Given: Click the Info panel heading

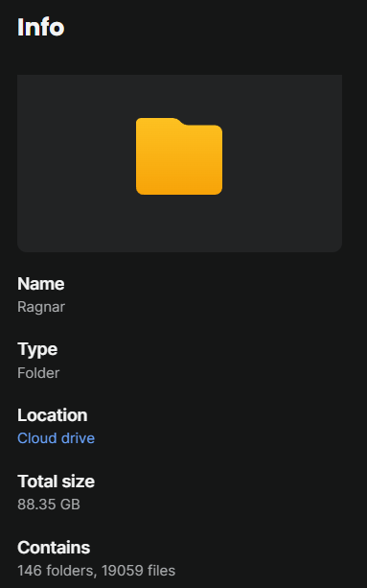Looking at the screenshot, I should (x=41, y=27).
